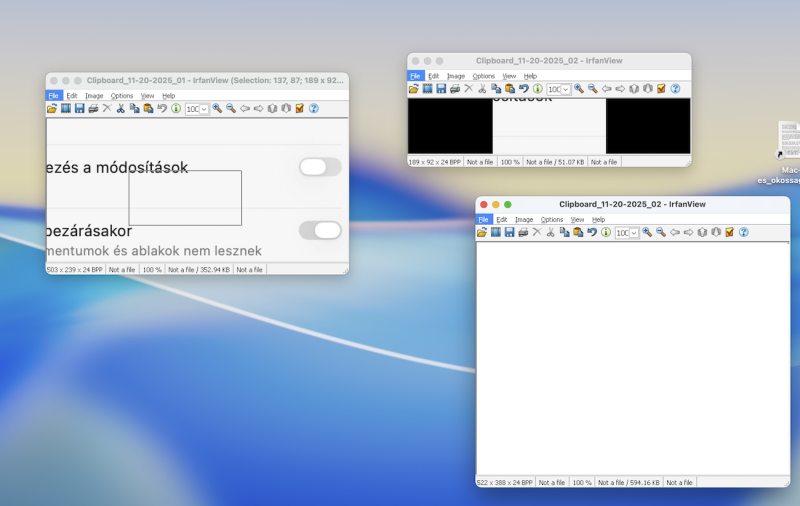Select desktop file icon labeled 'es_okossag'
Screen dimensions: 800x506
click(x=789, y=153)
